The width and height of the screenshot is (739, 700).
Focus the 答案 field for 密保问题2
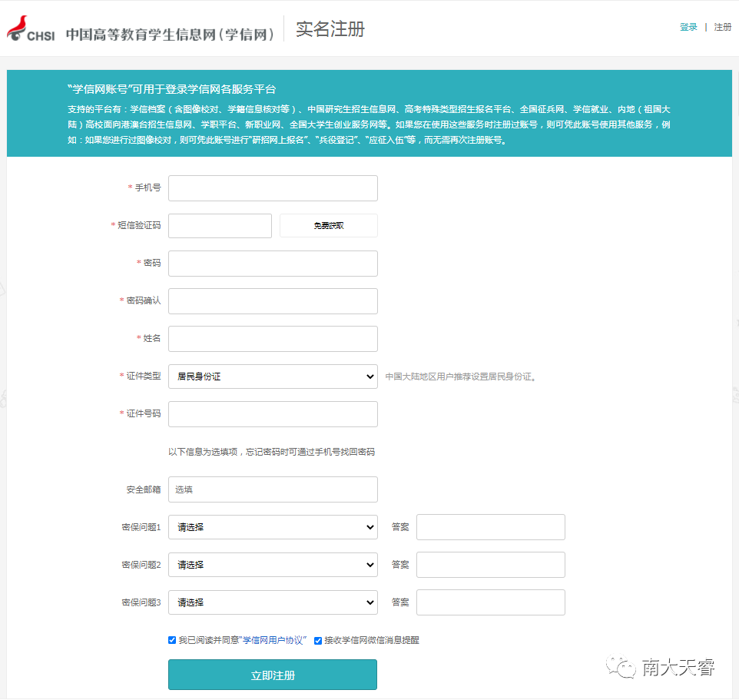point(491,565)
